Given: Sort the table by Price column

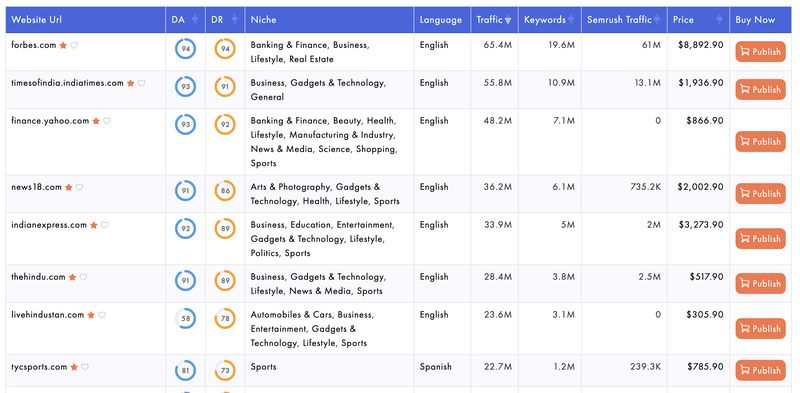Looking at the screenshot, I should click(x=698, y=20).
